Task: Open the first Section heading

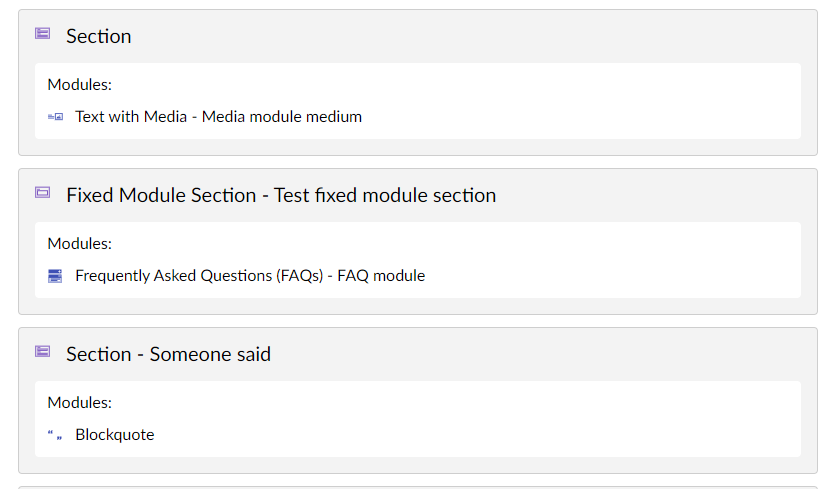Action: 99,36
